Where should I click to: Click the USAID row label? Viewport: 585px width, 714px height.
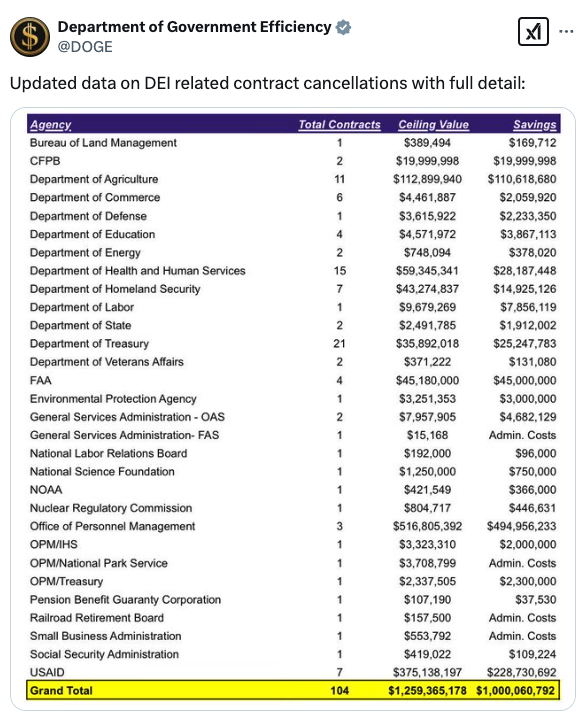pos(47,672)
